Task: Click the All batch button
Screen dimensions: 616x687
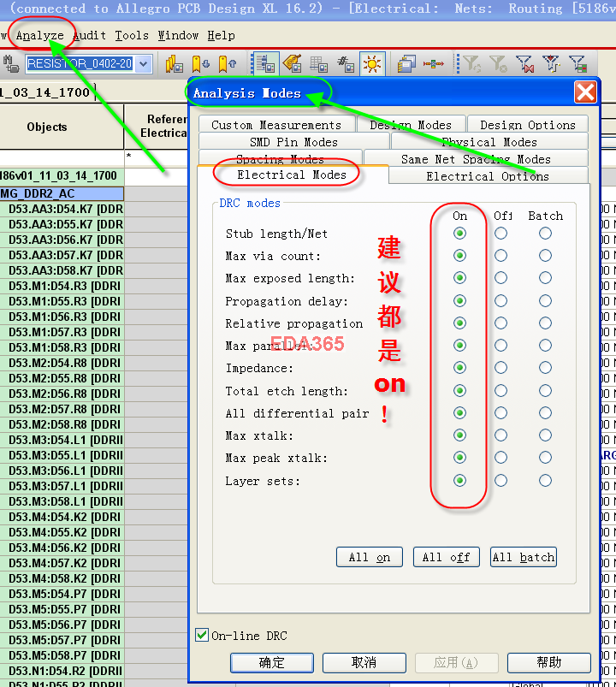Action: 523,557
